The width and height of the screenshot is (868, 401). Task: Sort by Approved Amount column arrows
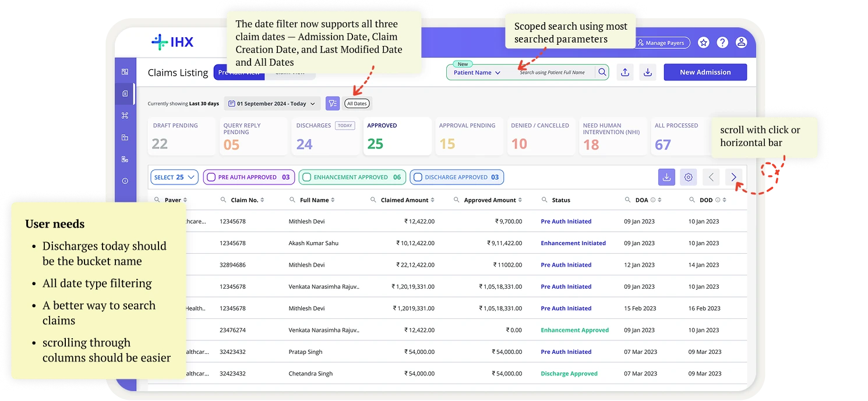coord(520,200)
